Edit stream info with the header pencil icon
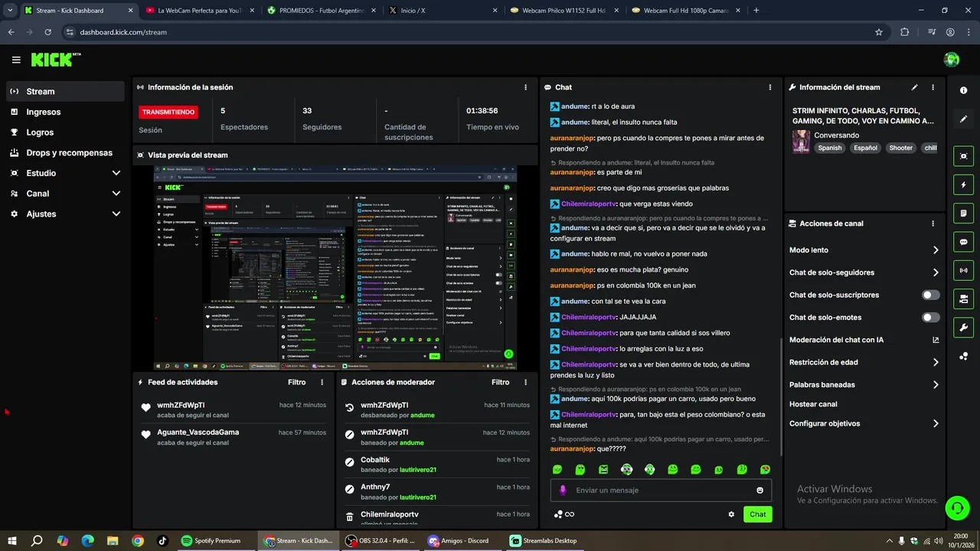 click(x=914, y=87)
